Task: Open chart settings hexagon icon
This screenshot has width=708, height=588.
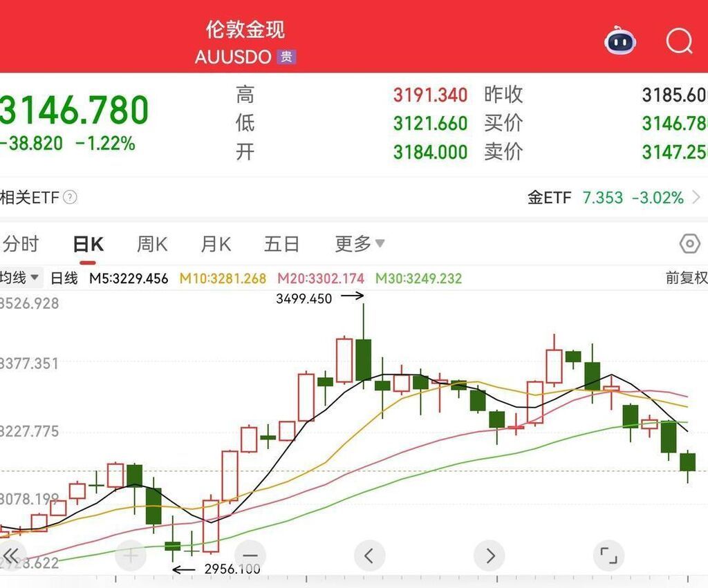Action: coord(689,243)
